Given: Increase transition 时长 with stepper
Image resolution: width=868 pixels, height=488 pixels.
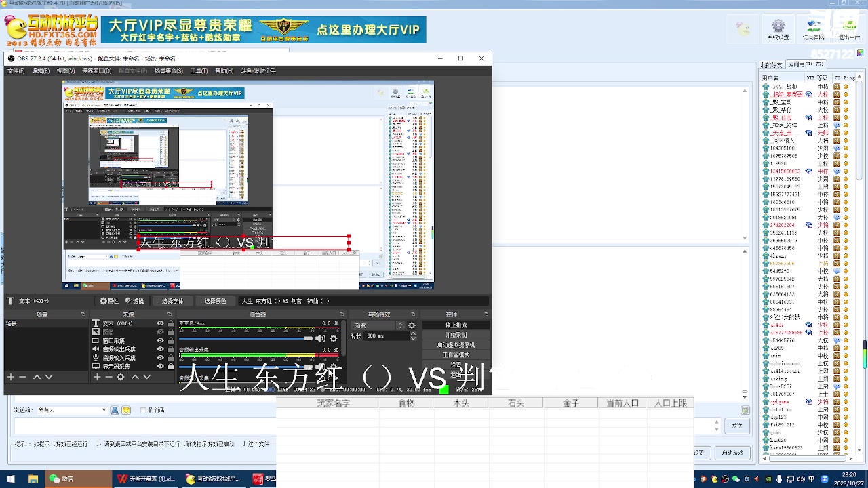Looking at the screenshot, I should click(413, 333).
